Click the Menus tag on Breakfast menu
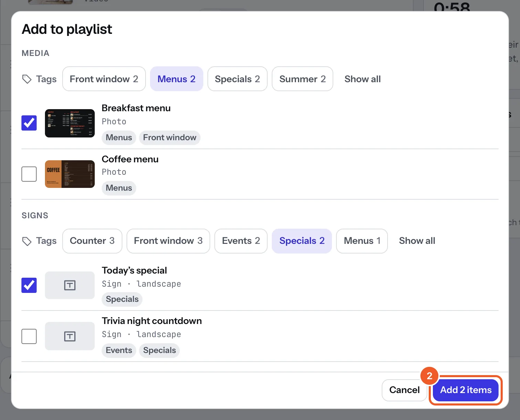The height and width of the screenshot is (420, 520). click(x=119, y=137)
